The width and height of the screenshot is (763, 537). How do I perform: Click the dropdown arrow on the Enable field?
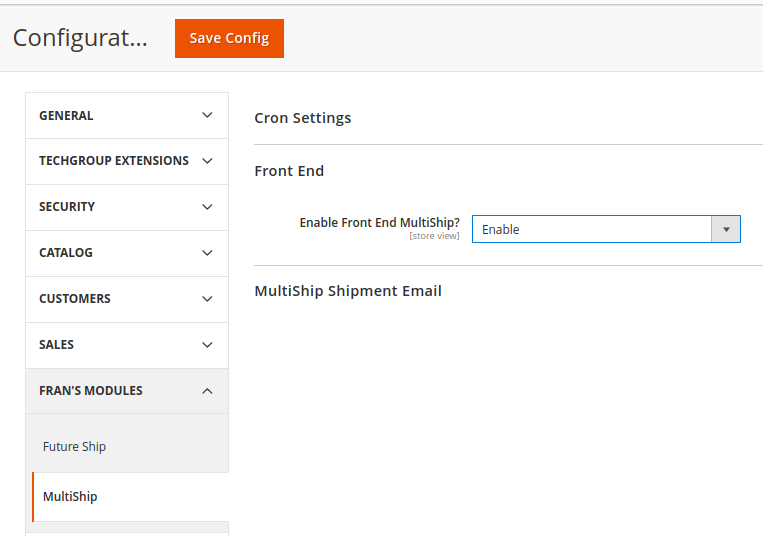click(x=726, y=229)
